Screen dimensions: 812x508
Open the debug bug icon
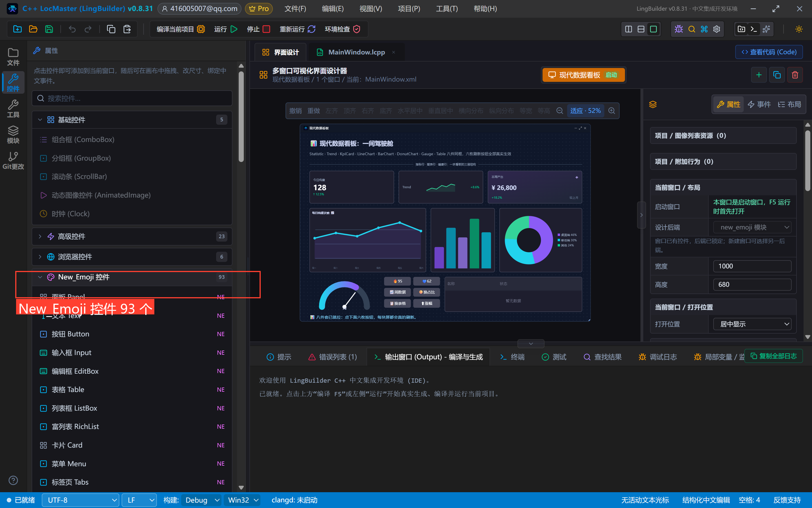pos(679,29)
